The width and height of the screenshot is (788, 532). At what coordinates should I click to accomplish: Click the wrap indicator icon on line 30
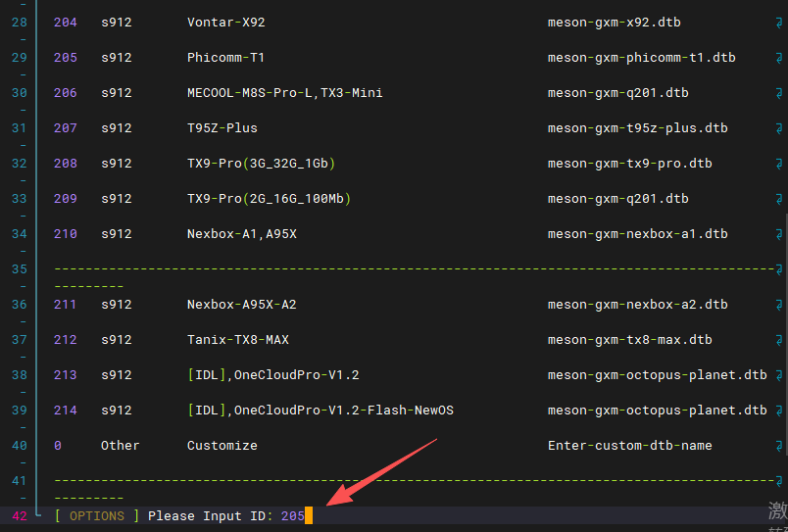tap(778, 93)
